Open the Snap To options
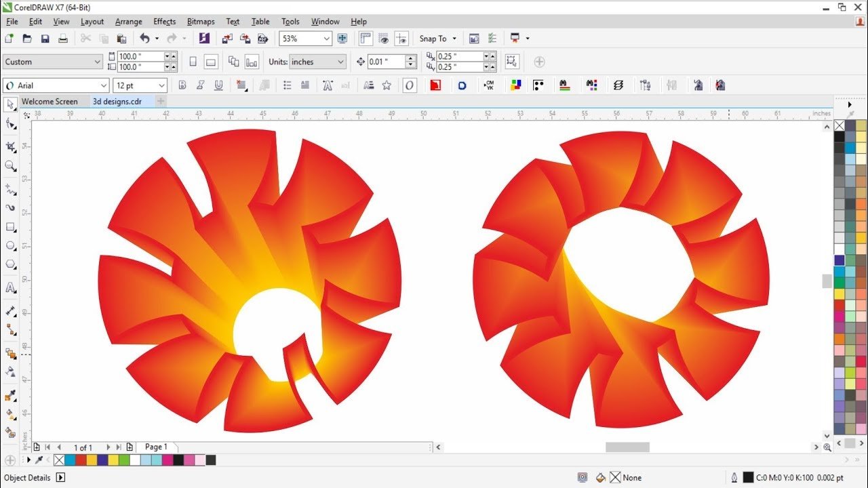Image resolution: width=868 pixels, height=488 pixels. click(438, 39)
